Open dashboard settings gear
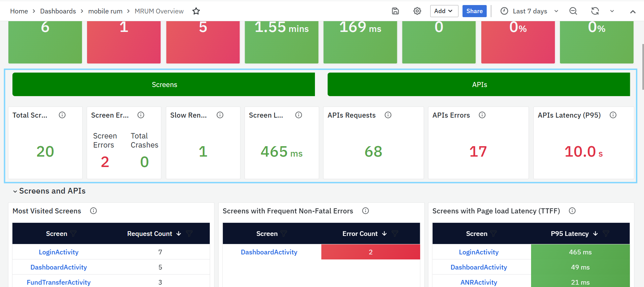Image resolution: width=644 pixels, height=287 pixels. (417, 11)
